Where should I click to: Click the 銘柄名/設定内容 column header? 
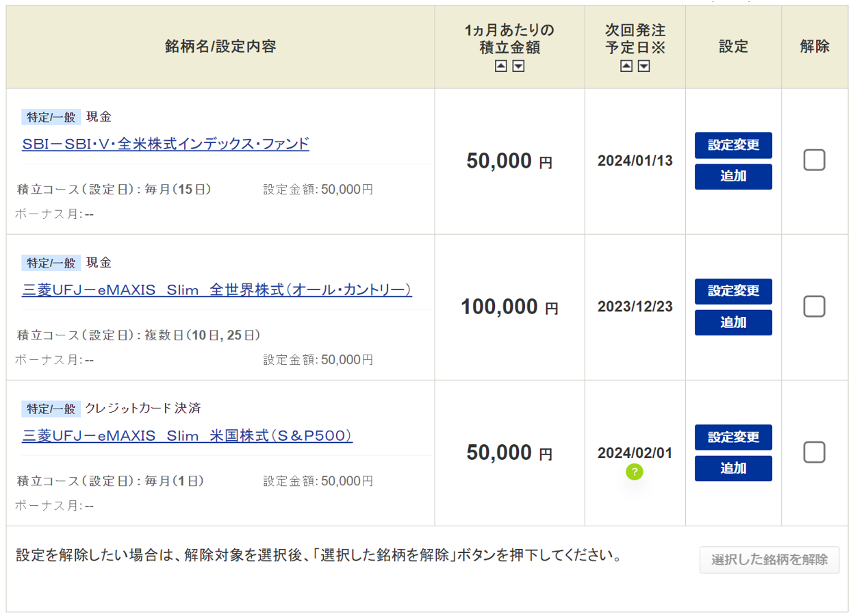click(x=220, y=47)
